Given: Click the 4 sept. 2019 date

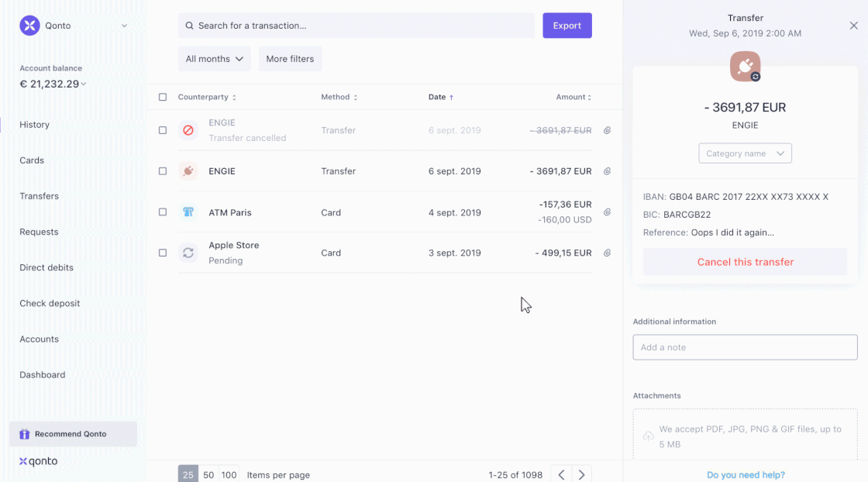Looking at the screenshot, I should coord(454,212).
